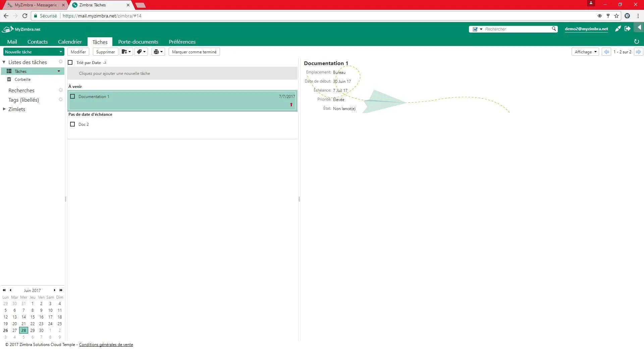The image size is (644, 349).
Task: Click into the Rechercher search field
Action: (517, 29)
